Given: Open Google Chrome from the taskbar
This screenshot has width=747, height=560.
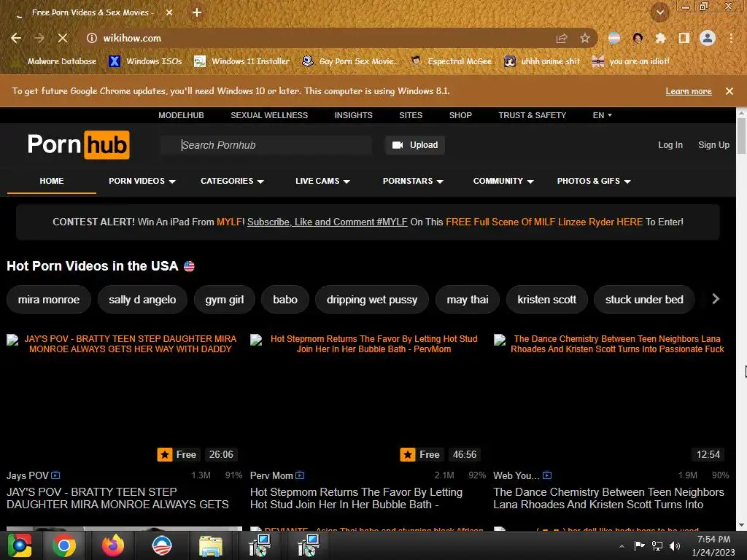Looking at the screenshot, I should click(x=64, y=545).
